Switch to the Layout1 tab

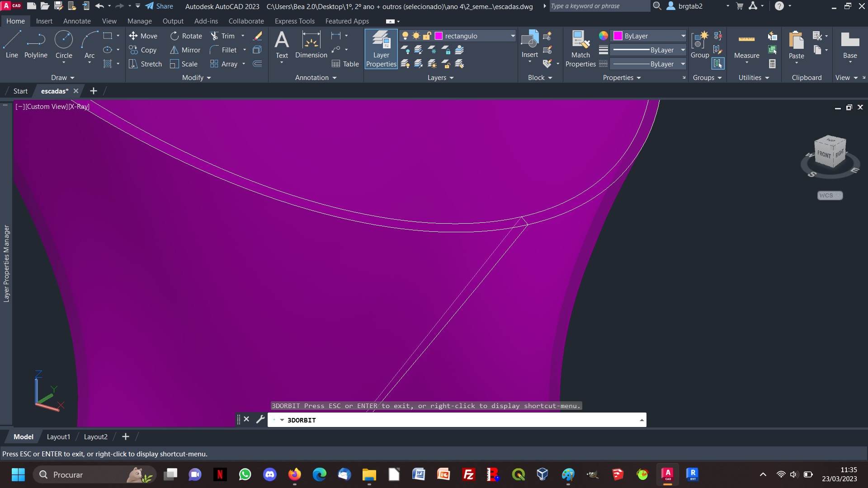click(58, 437)
